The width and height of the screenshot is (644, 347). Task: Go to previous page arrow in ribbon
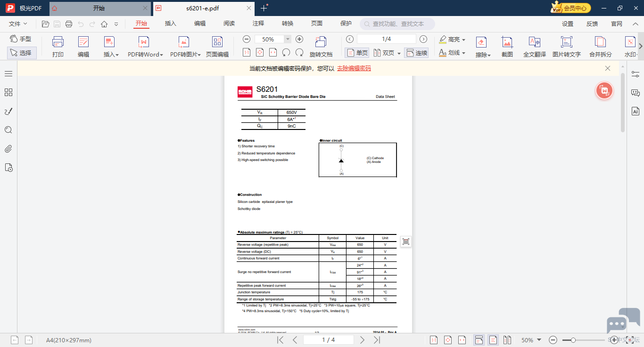click(350, 39)
